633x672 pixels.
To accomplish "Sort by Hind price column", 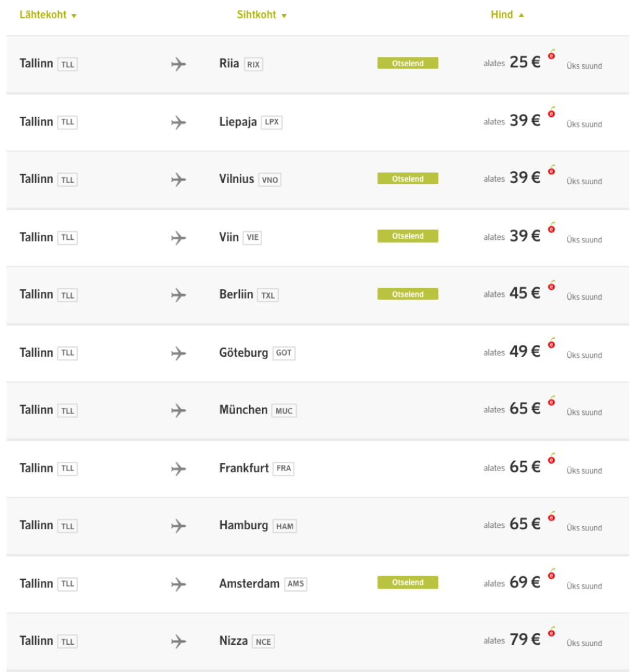I will (507, 15).
